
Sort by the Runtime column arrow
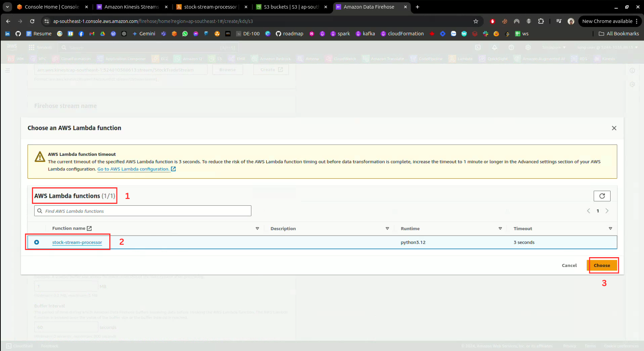point(500,229)
